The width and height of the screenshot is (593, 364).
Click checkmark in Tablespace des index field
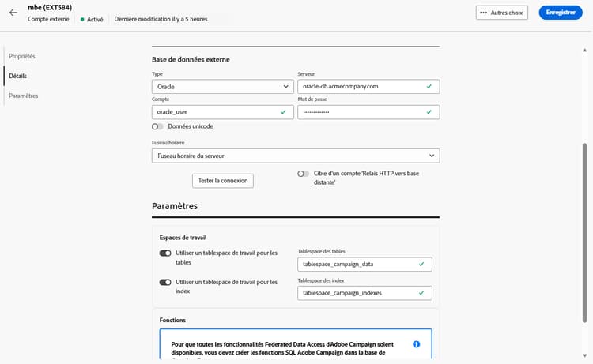tap(421, 293)
